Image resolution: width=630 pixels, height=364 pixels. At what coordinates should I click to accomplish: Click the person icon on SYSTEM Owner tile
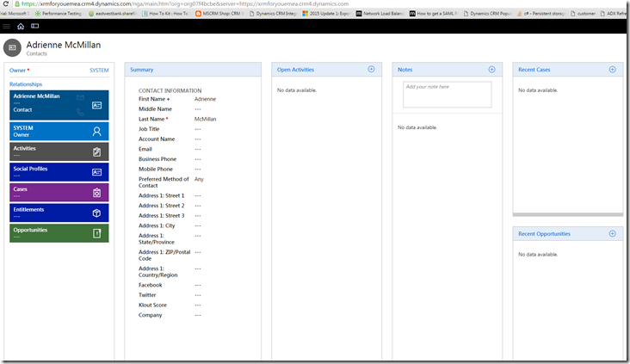point(97,132)
